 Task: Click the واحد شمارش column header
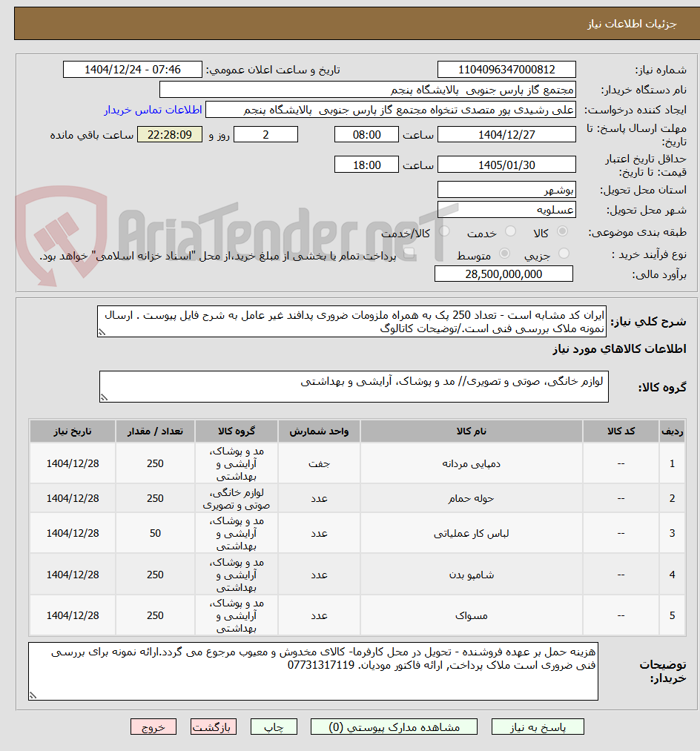coord(319,431)
